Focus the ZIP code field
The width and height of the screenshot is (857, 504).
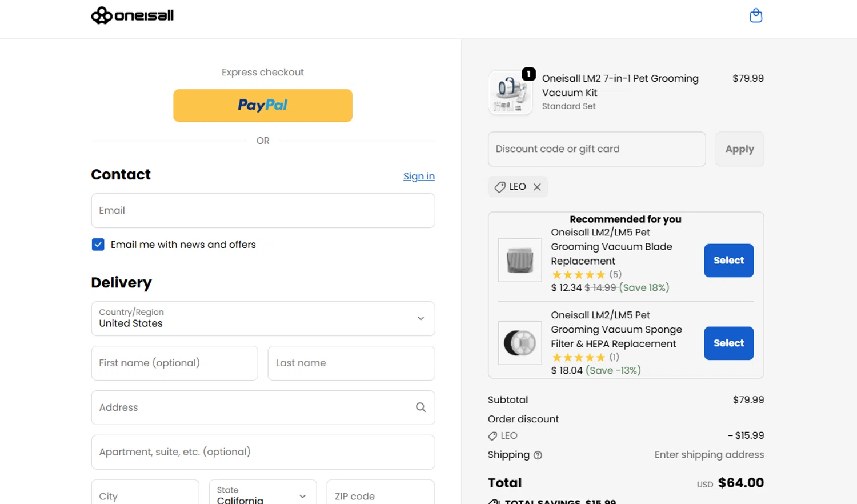(x=381, y=493)
